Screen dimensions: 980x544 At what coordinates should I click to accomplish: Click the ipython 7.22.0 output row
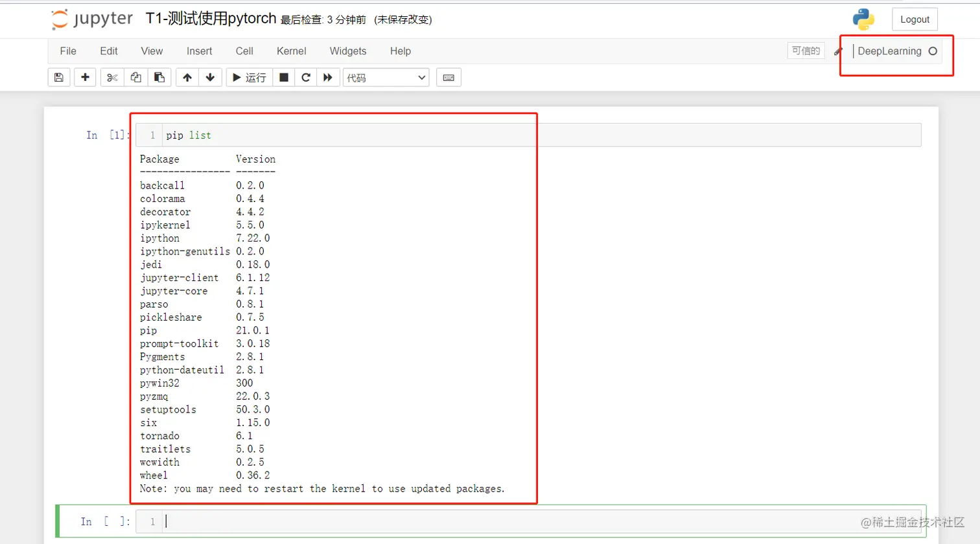(x=205, y=238)
